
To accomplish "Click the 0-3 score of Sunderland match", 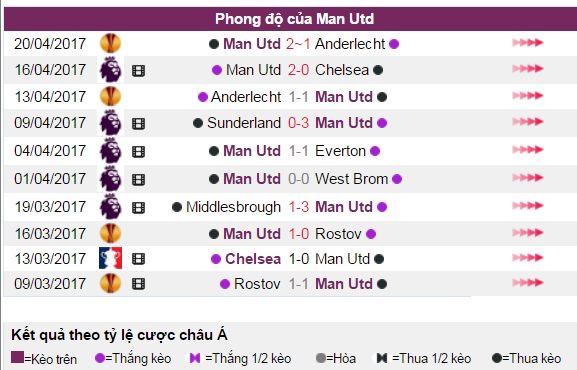I will 298,123.
